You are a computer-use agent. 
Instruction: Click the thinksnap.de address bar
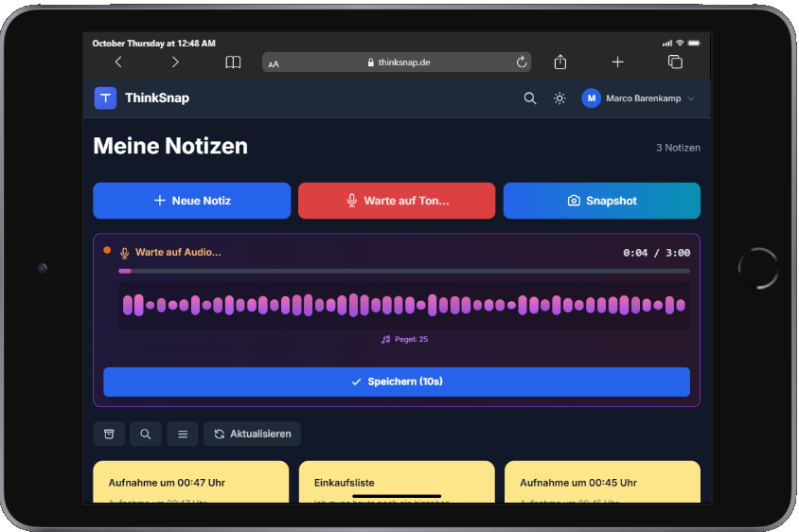[396, 62]
